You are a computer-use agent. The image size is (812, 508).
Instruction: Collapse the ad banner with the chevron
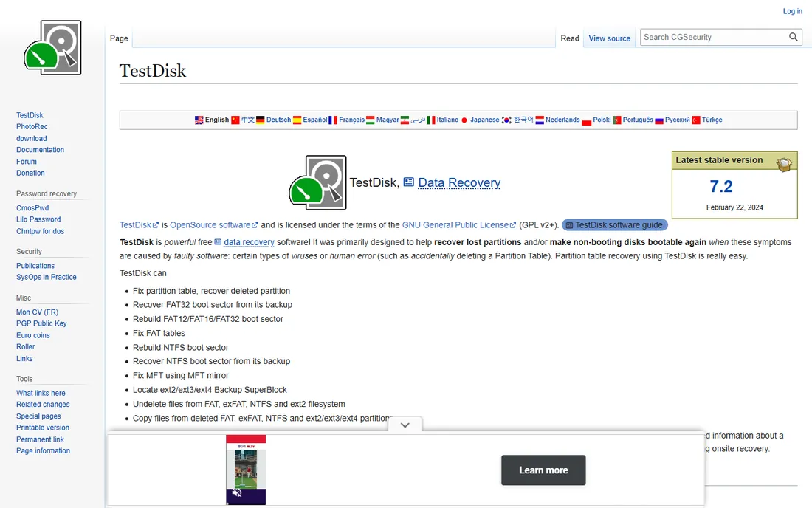coord(405,425)
